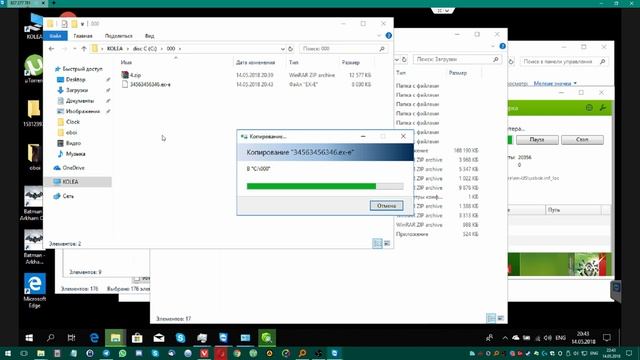Open quick access toolbar dropdown in title bar
The width and height of the screenshot is (640, 360).
(82, 24)
